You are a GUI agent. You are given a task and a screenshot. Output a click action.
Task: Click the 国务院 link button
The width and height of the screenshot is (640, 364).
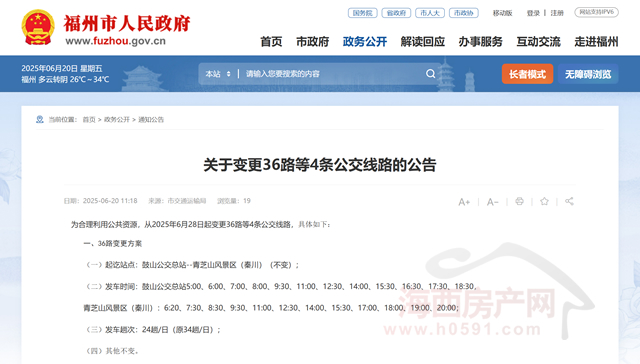tap(362, 13)
